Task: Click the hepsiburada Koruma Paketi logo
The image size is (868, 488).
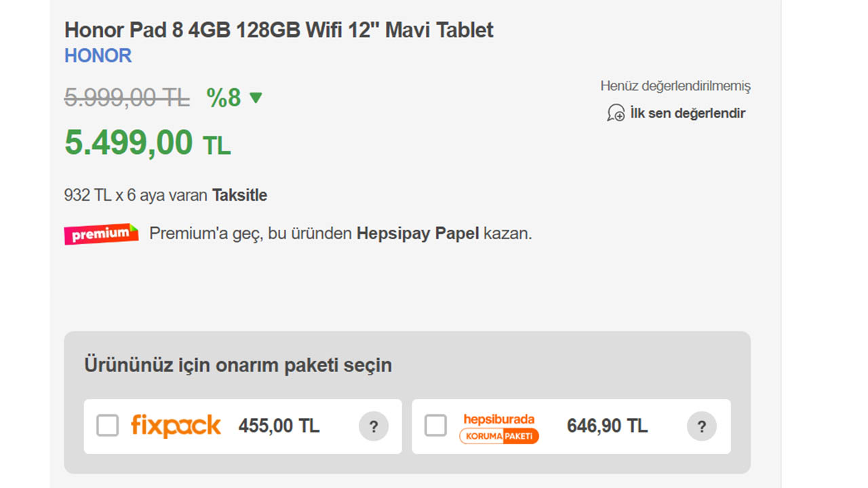Action: pos(499,428)
